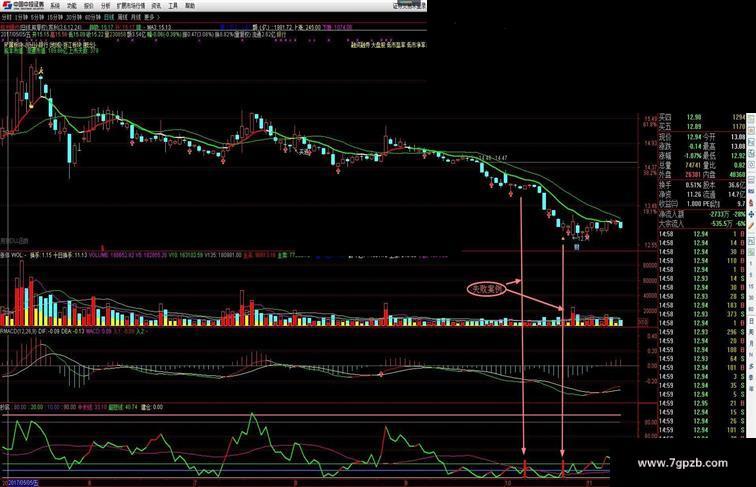Click the sidebar 季 quarterly period button
756x487 pixels.
pos(751,377)
